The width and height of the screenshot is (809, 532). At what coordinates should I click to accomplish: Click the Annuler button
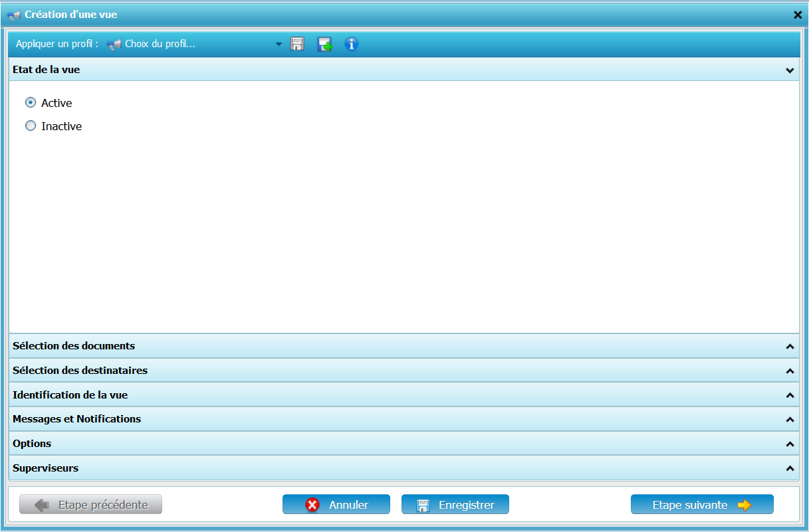[x=336, y=505]
